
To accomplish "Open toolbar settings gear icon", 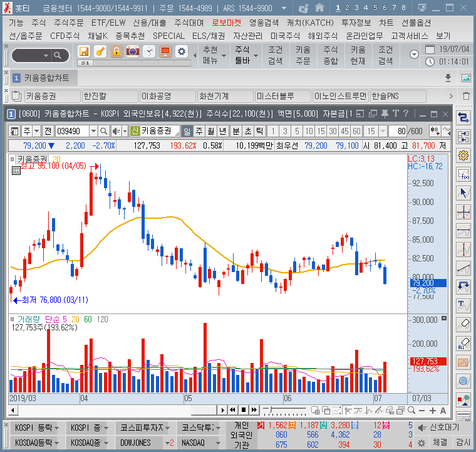I will pos(182,51).
